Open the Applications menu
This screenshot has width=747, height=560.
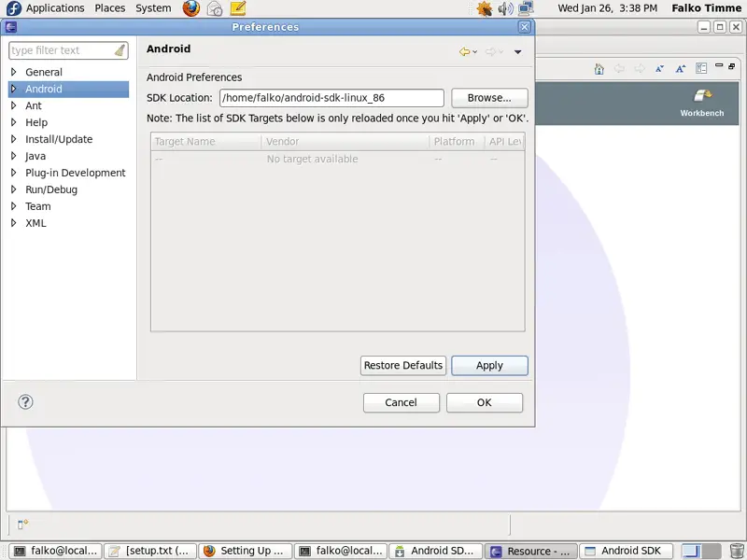[55, 8]
